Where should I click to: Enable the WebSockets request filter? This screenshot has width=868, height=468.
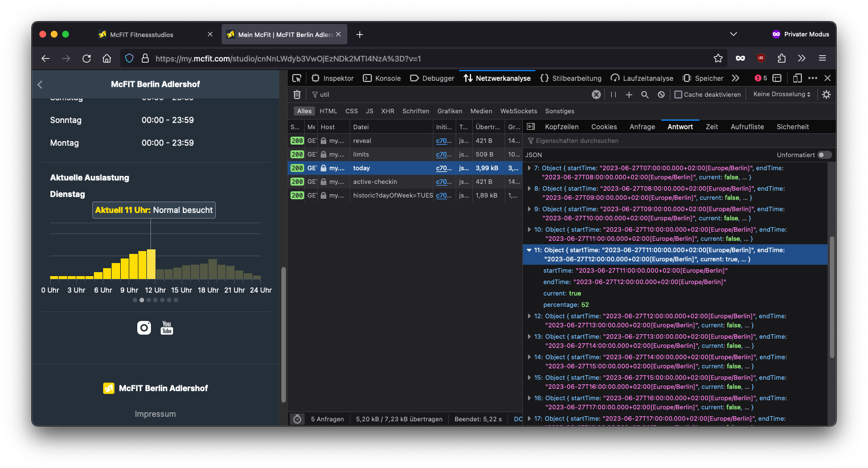pos(518,111)
